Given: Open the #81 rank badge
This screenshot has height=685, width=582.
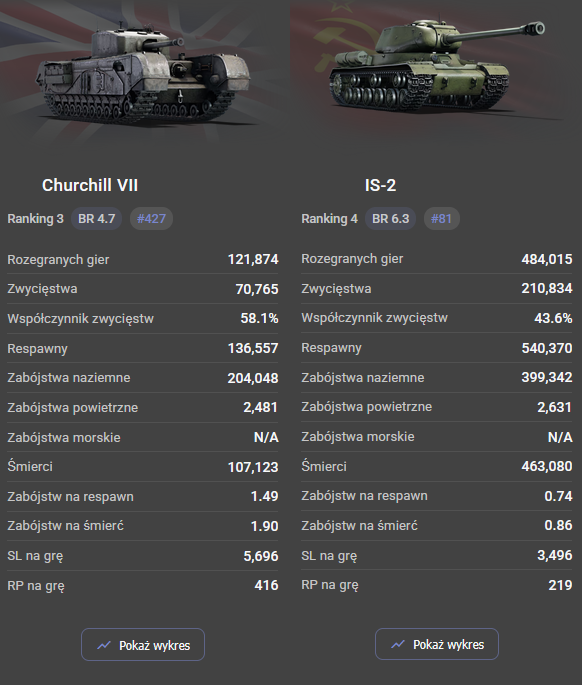Looking at the screenshot, I should [x=441, y=218].
